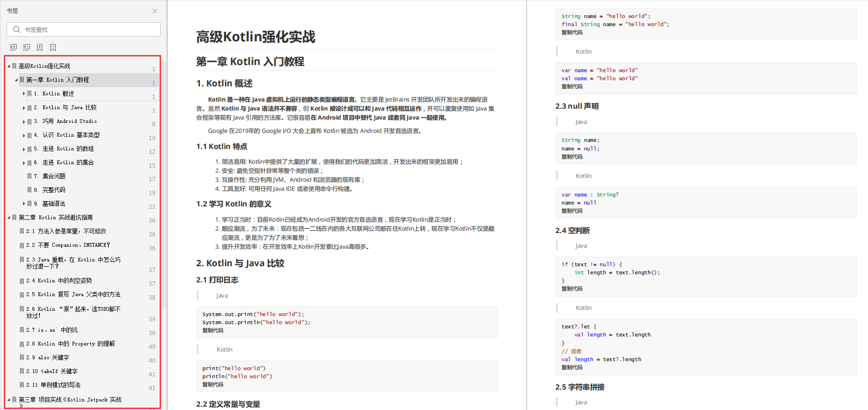
Task: Expand 6. 走进 Kotlin 的集合 bookmark
Action: [x=24, y=163]
